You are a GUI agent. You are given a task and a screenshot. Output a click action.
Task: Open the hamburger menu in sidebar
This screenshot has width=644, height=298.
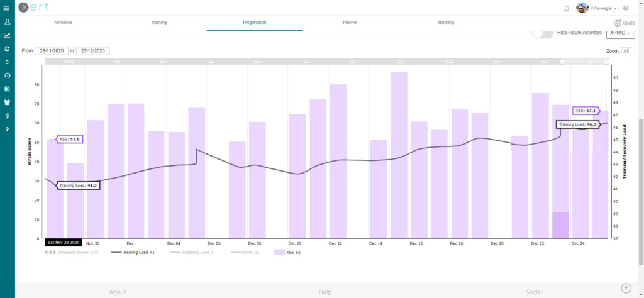(x=7, y=8)
